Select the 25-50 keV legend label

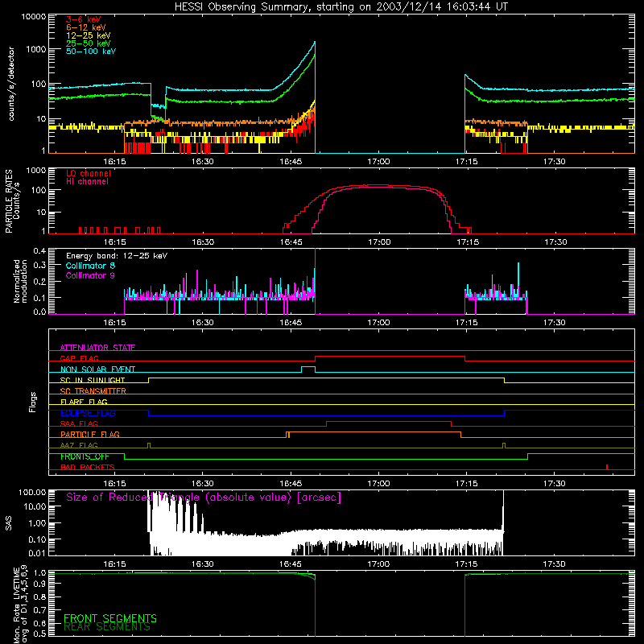(x=89, y=43)
